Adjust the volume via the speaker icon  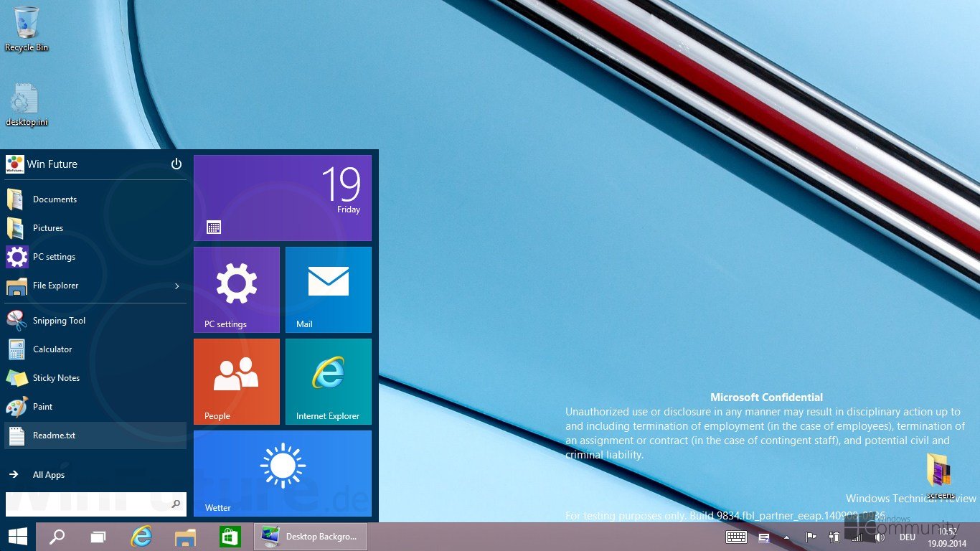coord(879,537)
